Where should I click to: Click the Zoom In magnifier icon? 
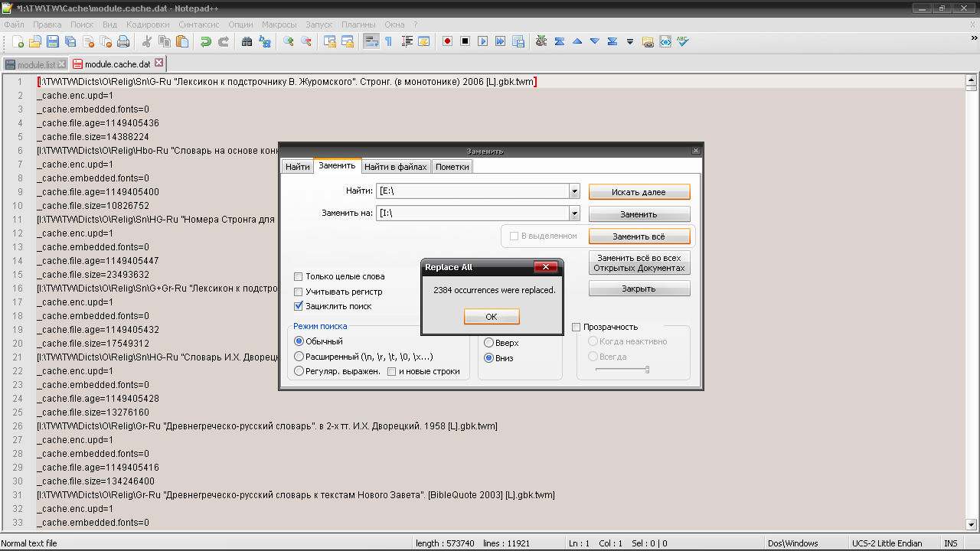(289, 41)
